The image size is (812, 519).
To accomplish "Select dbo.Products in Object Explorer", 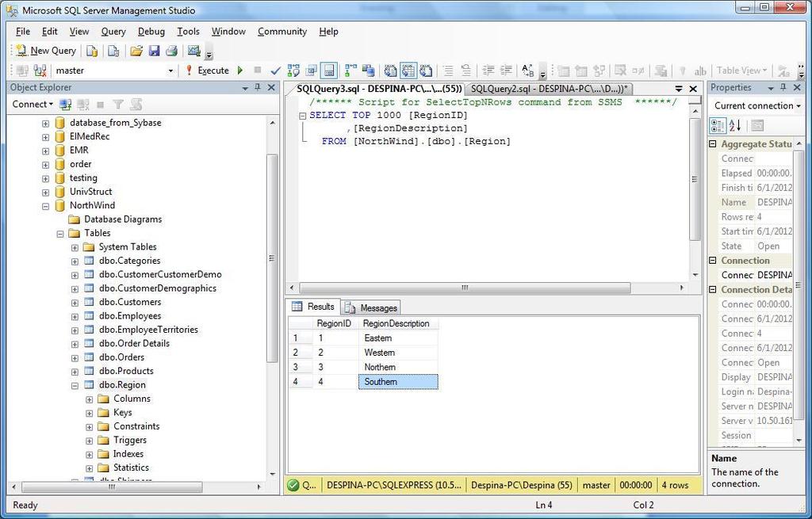I will [x=126, y=371].
